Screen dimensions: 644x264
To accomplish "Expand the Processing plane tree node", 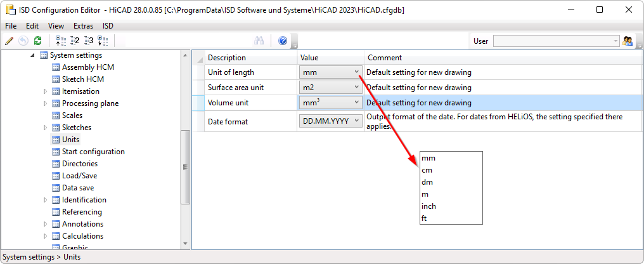I will (45, 103).
